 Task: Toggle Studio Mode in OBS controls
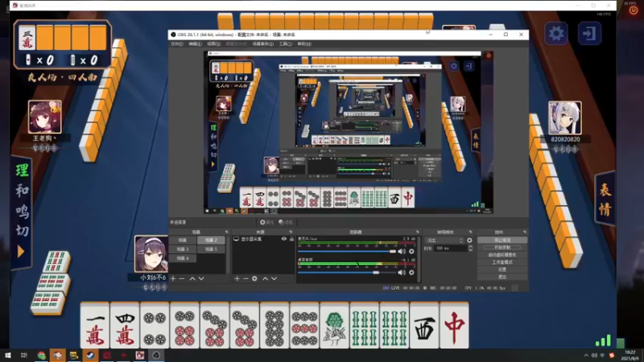click(x=502, y=262)
